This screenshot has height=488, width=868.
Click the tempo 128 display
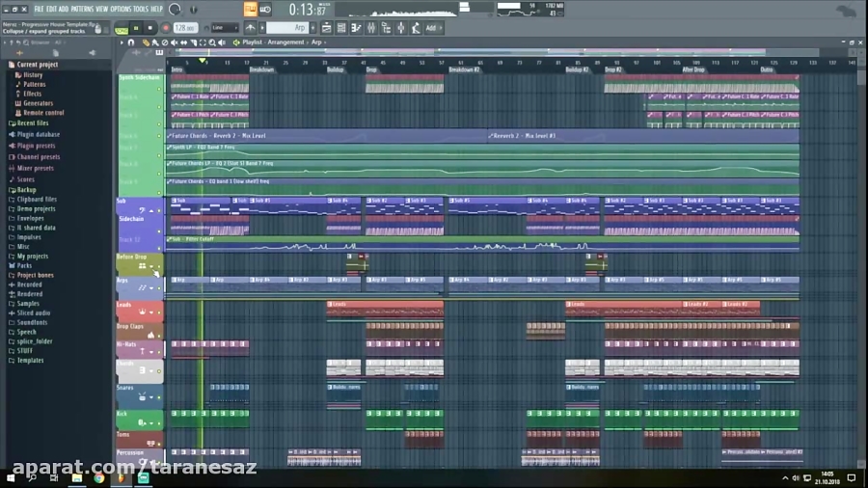[x=185, y=28]
